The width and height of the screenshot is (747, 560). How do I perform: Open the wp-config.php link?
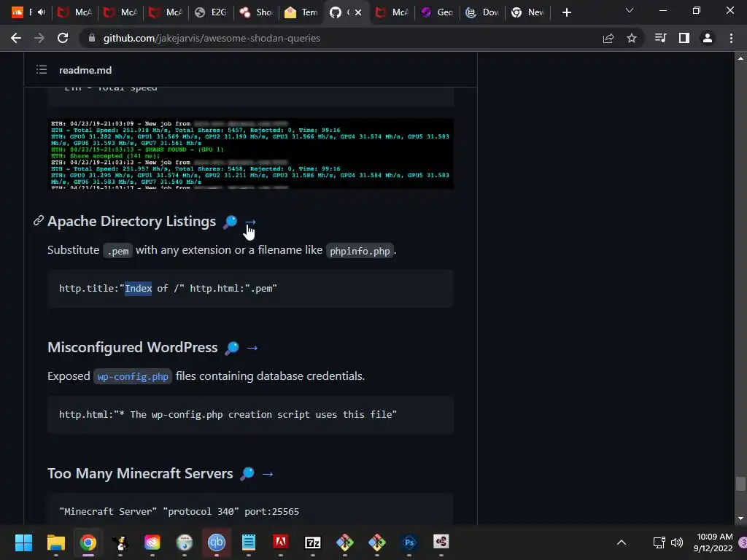(133, 377)
